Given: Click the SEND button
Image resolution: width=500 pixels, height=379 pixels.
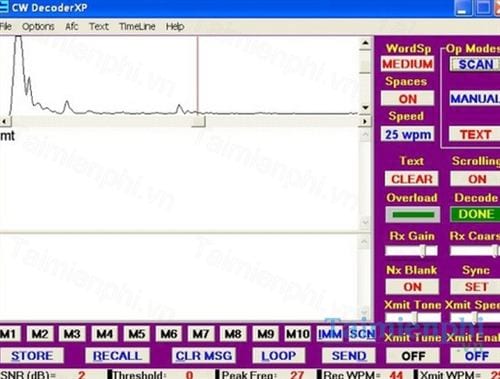Looking at the screenshot, I should (x=349, y=356).
